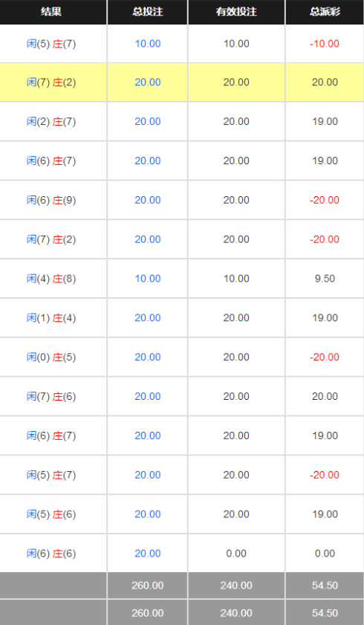Open the blue 10.00 link for 闲(4) 庄(8)

coord(148,278)
